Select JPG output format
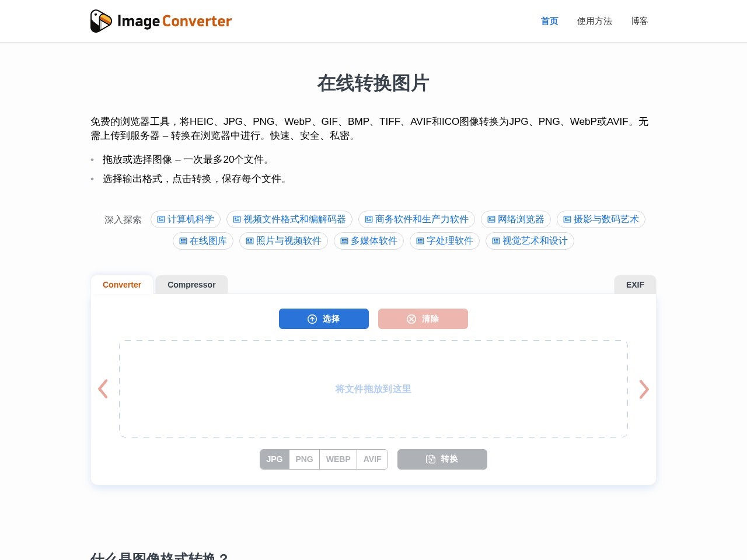Screen dimensions: 747x560 click(x=274, y=459)
